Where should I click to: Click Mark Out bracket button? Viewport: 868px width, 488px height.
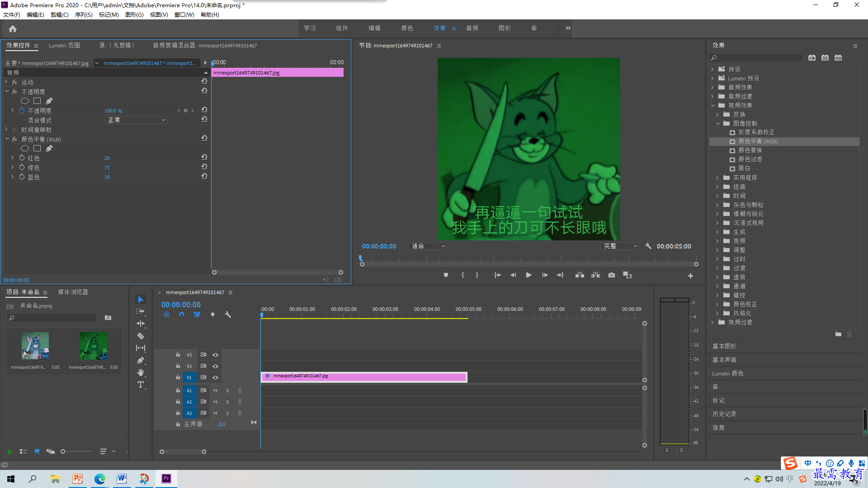tap(477, 275)
